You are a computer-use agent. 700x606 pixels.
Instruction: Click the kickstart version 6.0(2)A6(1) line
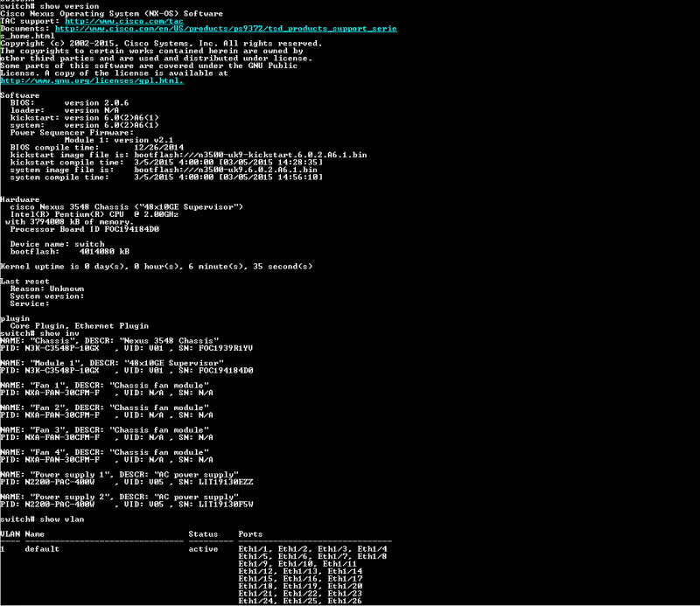pyautogui.click(x=84, y=118)
